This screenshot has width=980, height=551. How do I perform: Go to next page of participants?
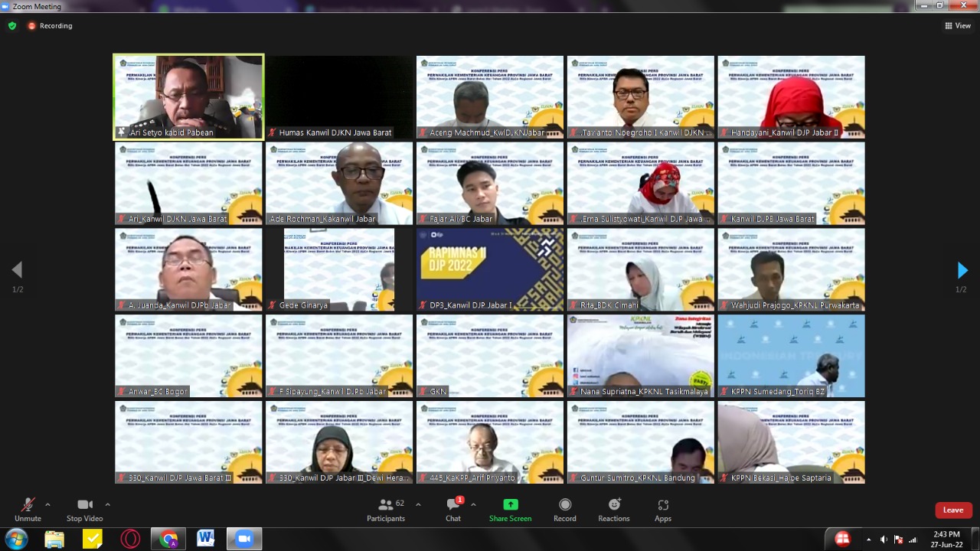[962, 270]
